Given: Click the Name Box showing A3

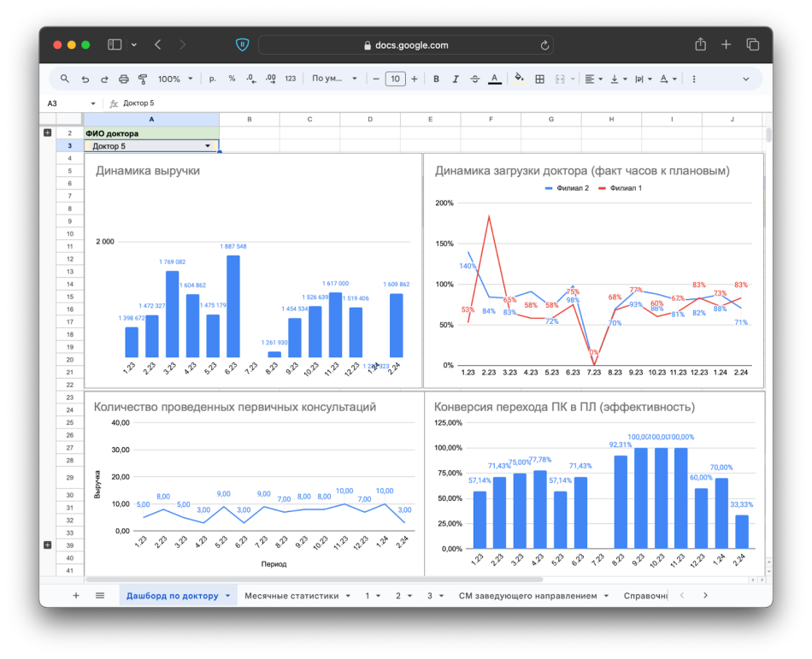Looking at the screenshot, I should point(71,103).
